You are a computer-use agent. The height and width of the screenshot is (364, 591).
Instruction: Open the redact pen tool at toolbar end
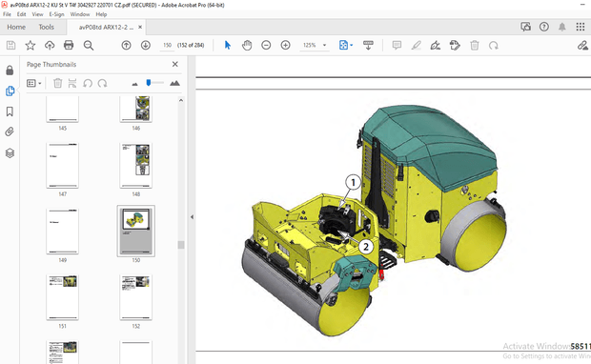tap(582, 45)
